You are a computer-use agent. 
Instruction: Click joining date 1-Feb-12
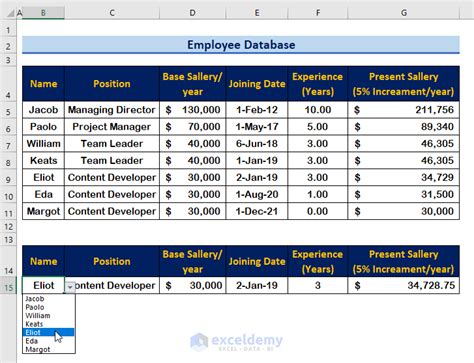(x=257, y=110)
